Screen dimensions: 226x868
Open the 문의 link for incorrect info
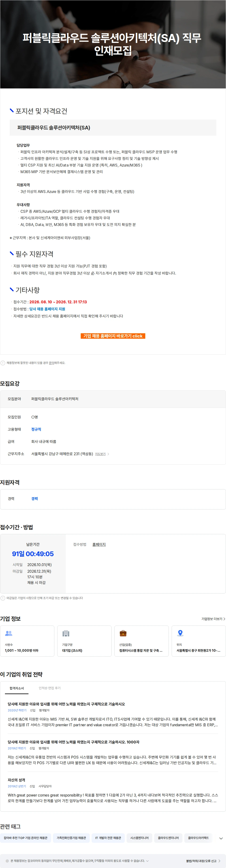[x=52, y=363]
